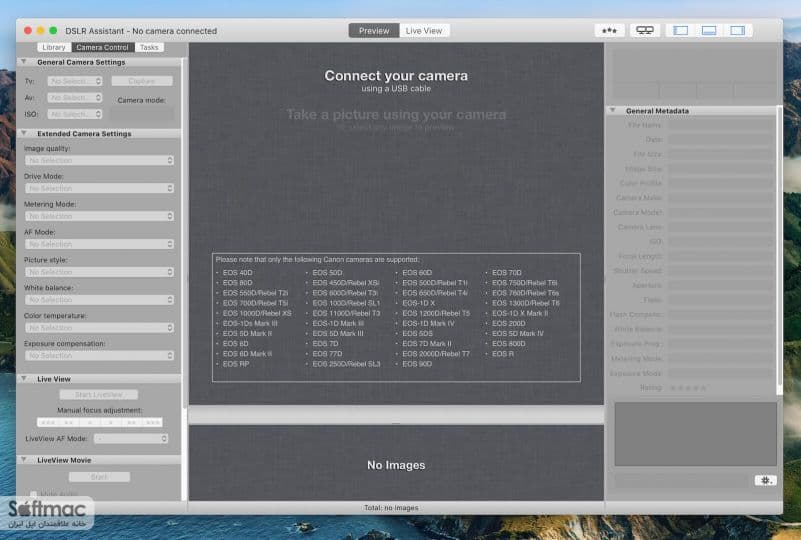Image resolution: width=801 pixels, height=540 pixels.
Task: Toggle the left sidebar panel layout icon
Action: click(x=680, y=31)
